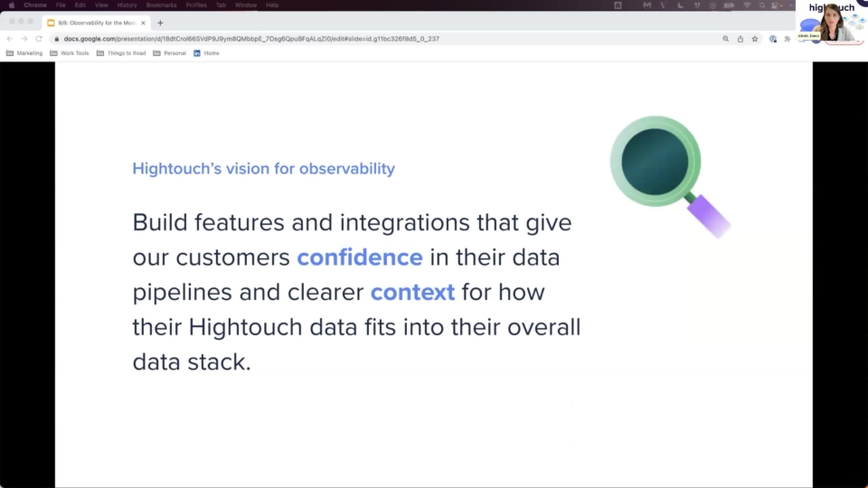Go back to the previous page

10,39
